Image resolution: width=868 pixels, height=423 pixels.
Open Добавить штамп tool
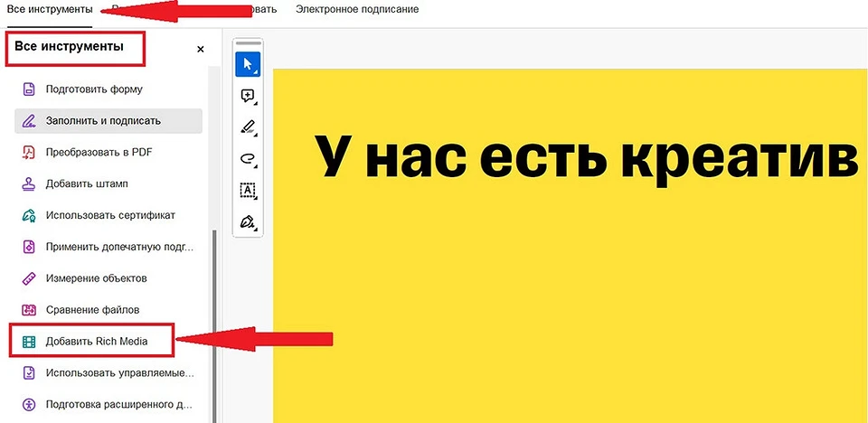108,183
